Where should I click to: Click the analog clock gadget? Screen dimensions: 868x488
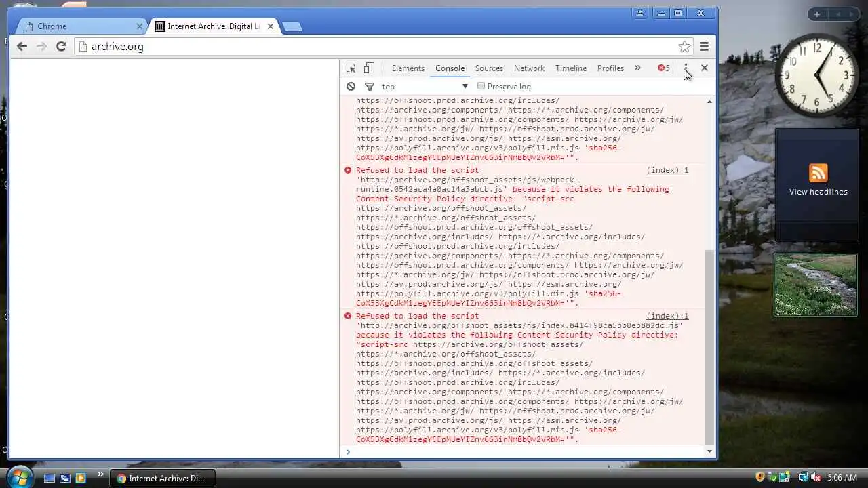click(816, 75)
